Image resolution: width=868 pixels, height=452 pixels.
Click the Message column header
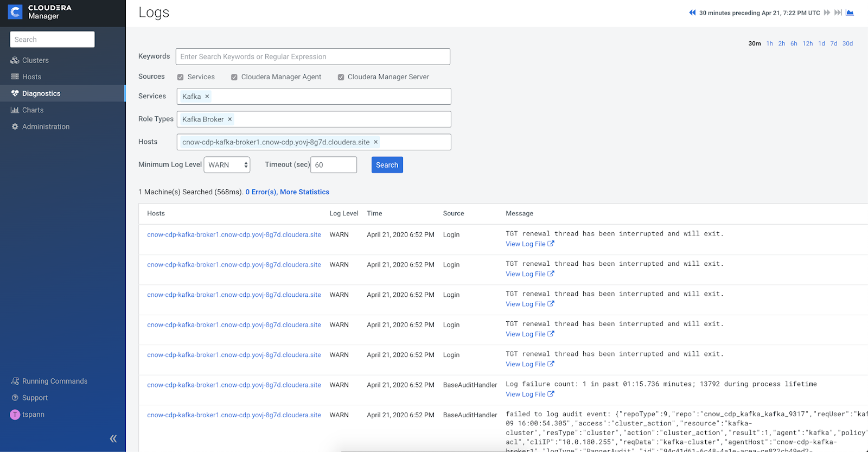[520, 214]
